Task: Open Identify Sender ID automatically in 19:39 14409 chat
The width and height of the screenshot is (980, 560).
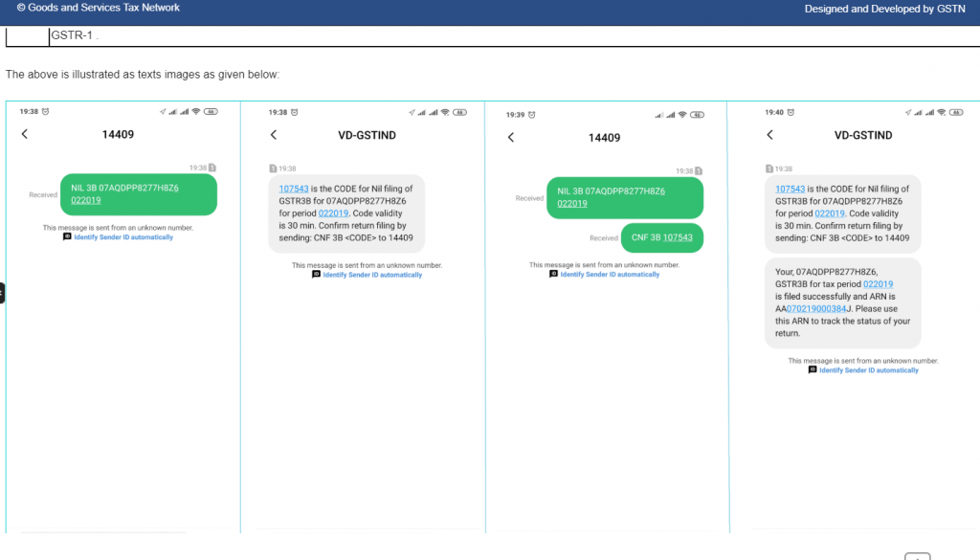Action: (x=610, y=275)
